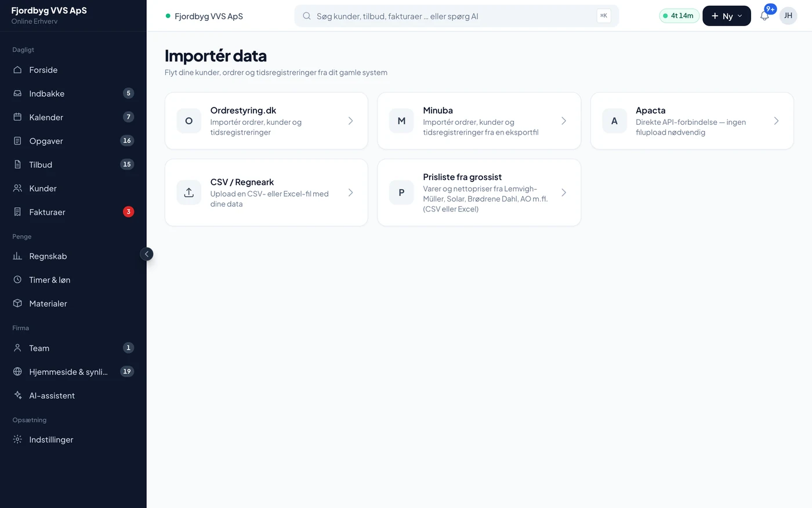812x508 pixels.
Task: Click the Opgaver badge showing 16
Action: click(x=127, y=140)
